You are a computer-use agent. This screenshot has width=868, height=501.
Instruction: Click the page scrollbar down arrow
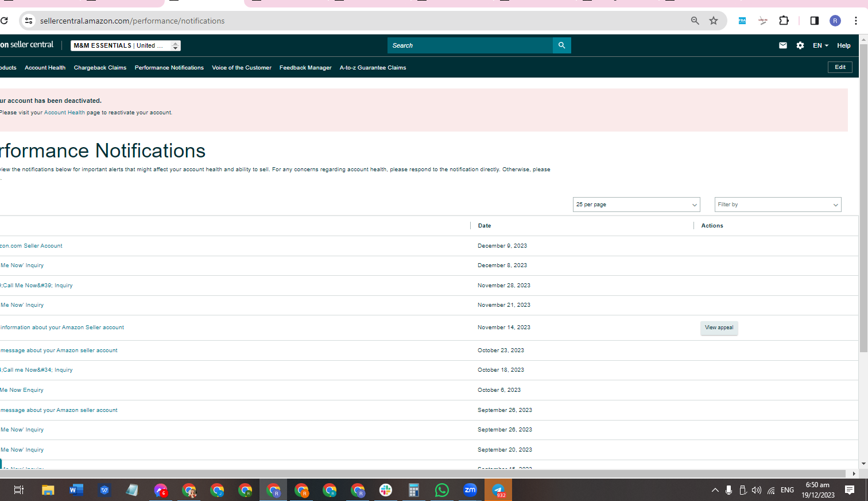(x=863, y=464)
